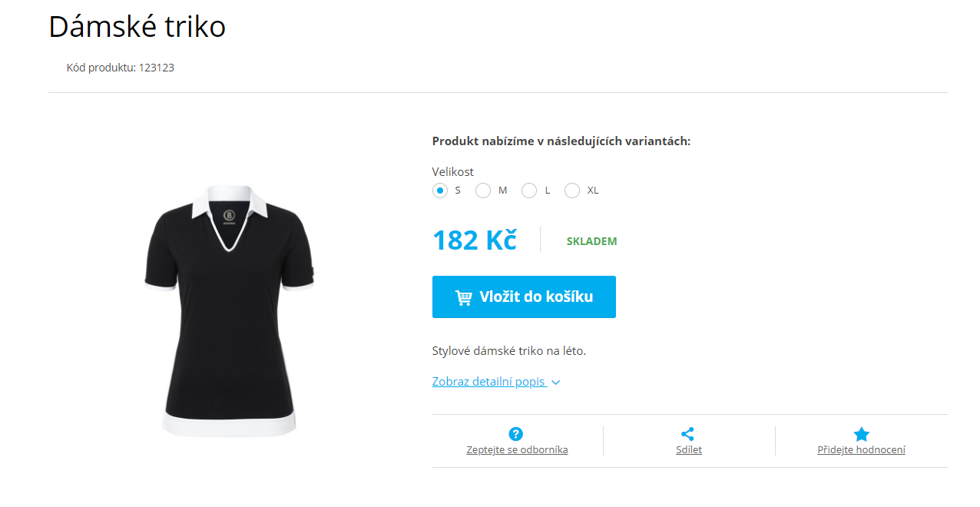The height and width of the screenshot is (507, 980).
Task: Click the share icon above Sdílet
Action: (x=687, y=434)
